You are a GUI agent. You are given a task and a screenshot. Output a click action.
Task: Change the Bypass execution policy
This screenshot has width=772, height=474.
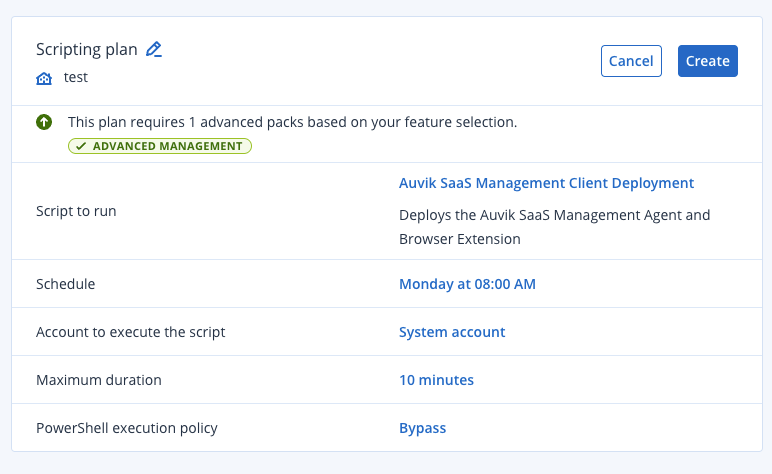click(422, 428)
